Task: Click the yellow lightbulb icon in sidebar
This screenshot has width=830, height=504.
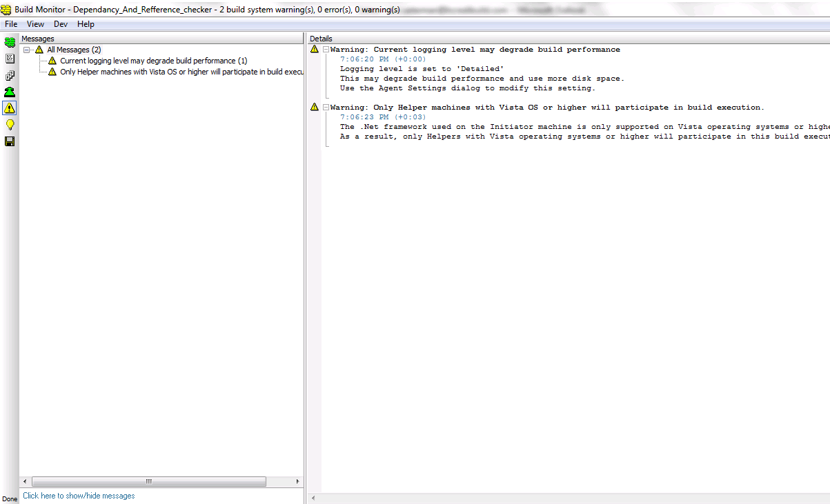Action: pyautogui.click(x=10, y=125)
